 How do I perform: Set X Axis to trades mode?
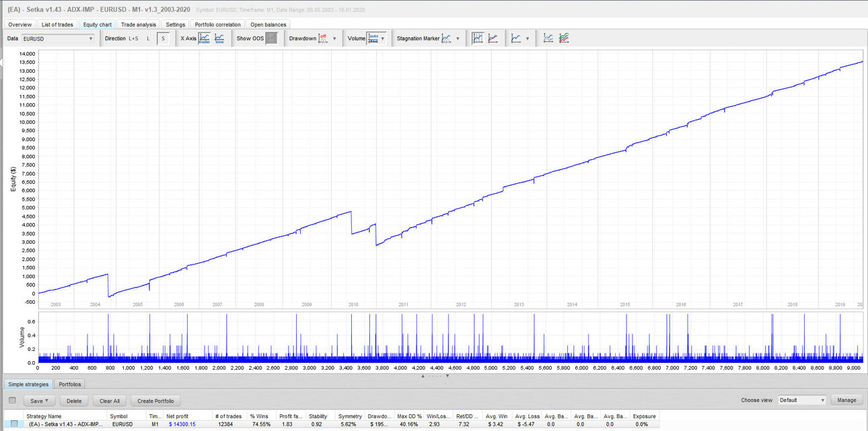coord(204,38)
